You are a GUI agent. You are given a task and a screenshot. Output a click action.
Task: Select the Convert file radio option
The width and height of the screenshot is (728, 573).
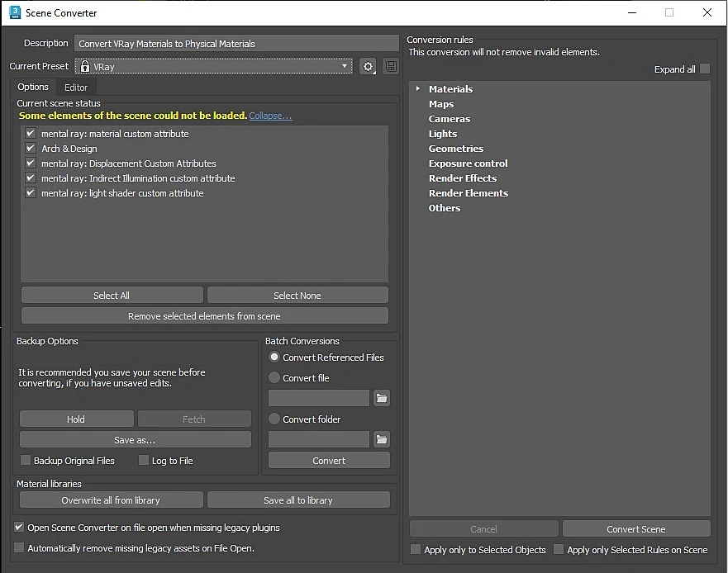tap(274, 377)
